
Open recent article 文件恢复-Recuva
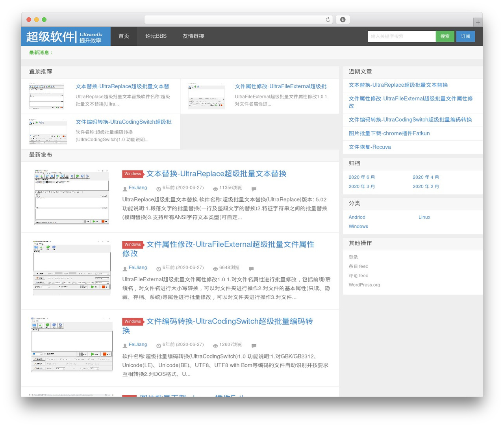(370, 147)
